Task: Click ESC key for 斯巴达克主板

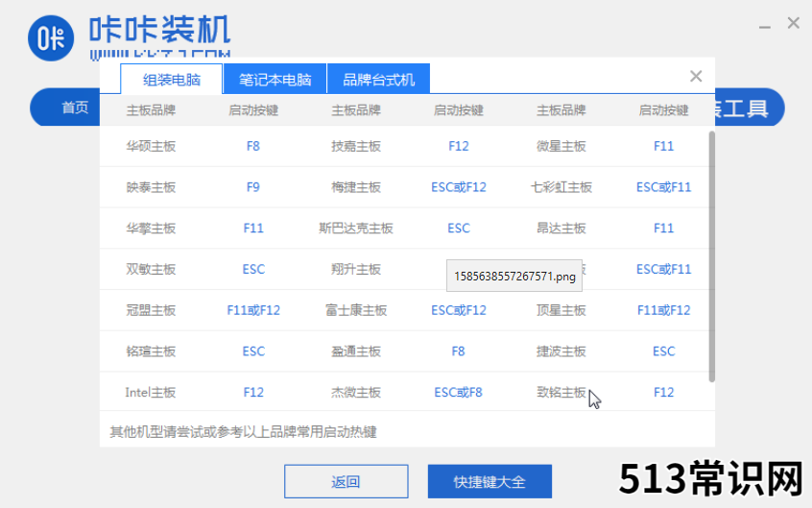Action: coord(458,229)
